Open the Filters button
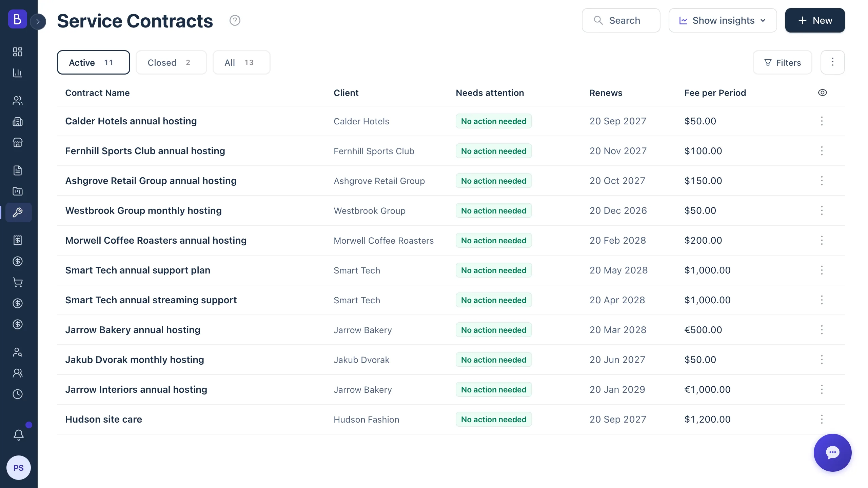The height and width of the screenshot is (488, 868). pos(783,62)
